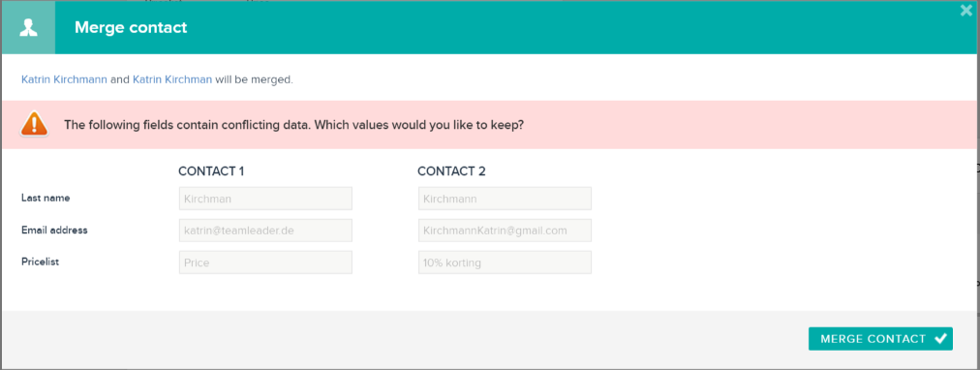The height and width of the screenshot is (370, 980).
Task: Confirm with the MERGE CONTACT button
Action: (880, 339)
